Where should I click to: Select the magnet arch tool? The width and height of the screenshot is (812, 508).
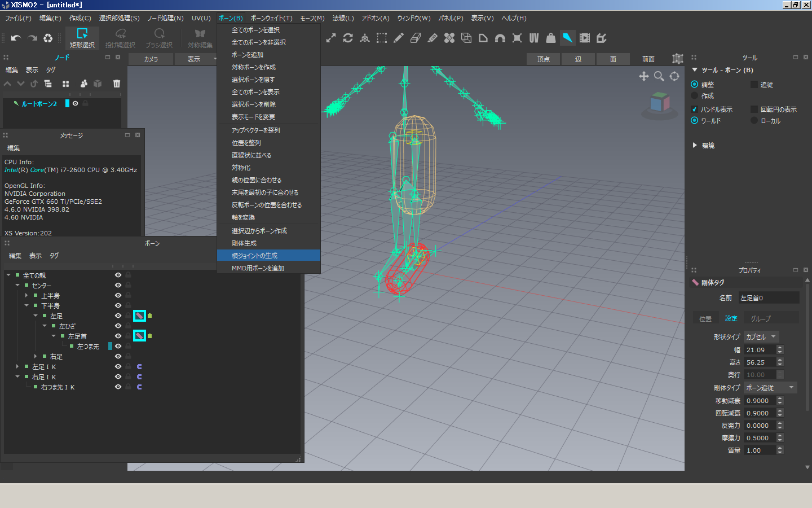[x=500, y=38]
